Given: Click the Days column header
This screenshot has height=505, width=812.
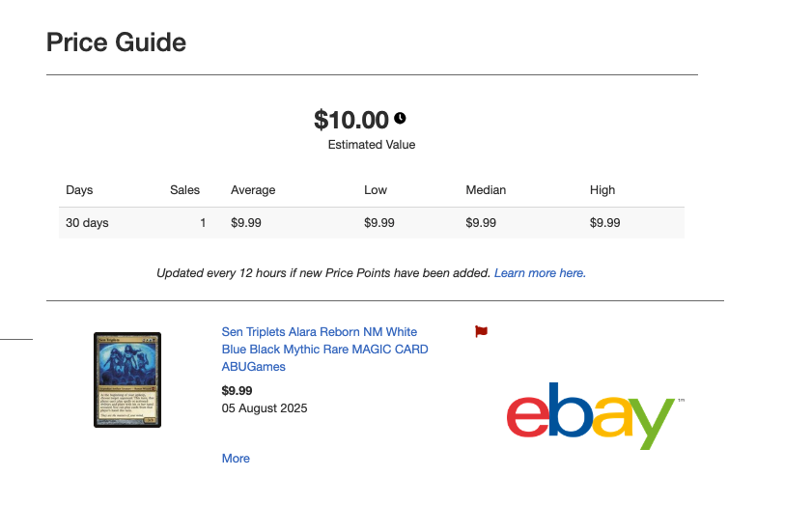Looking at the screenshot, I should 79,190.
